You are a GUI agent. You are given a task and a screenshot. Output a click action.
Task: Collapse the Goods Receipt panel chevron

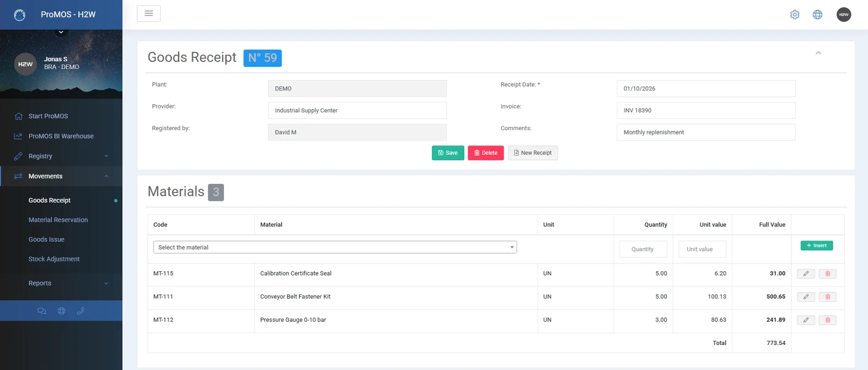818,53
